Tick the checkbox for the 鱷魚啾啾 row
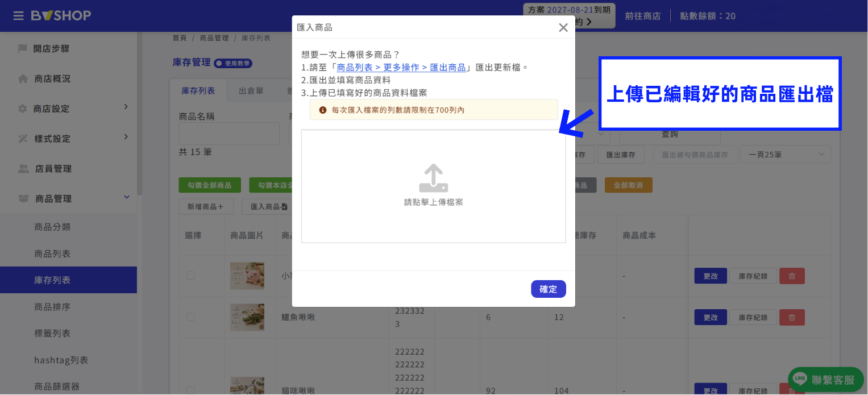868x395 pixels. (x=190, y=317)
